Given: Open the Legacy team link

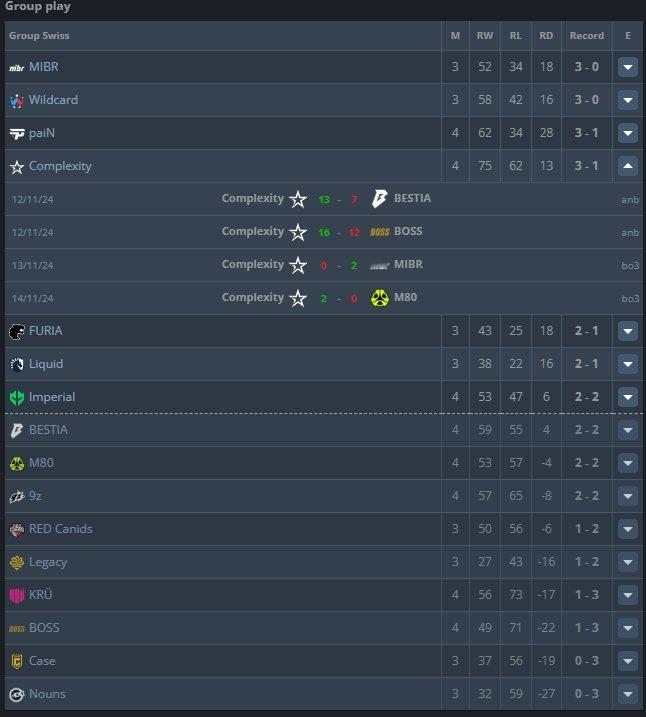Looking at the screenshot, I should (x=48, y=562).
